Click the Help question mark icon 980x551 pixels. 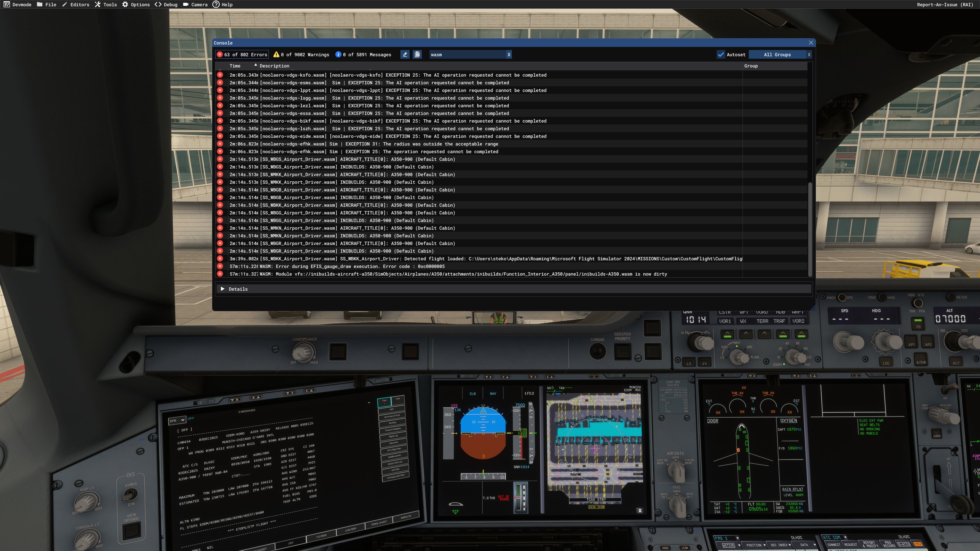tap(216, 5)
